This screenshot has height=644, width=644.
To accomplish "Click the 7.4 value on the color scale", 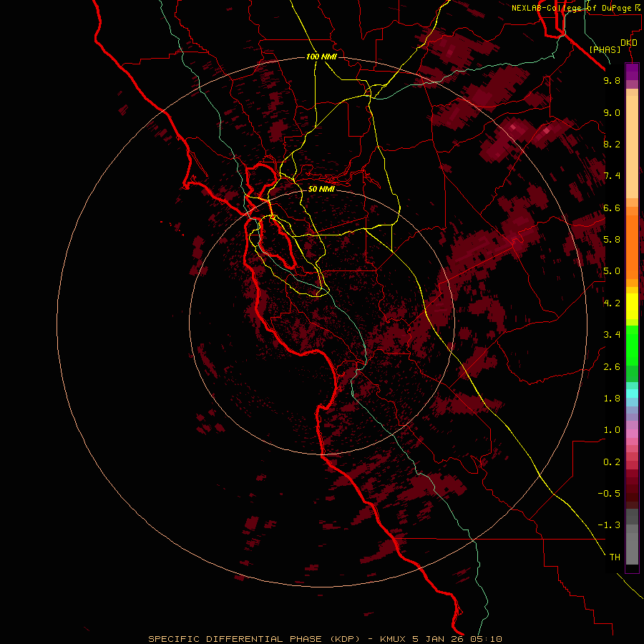I will [x=612, y=176].
